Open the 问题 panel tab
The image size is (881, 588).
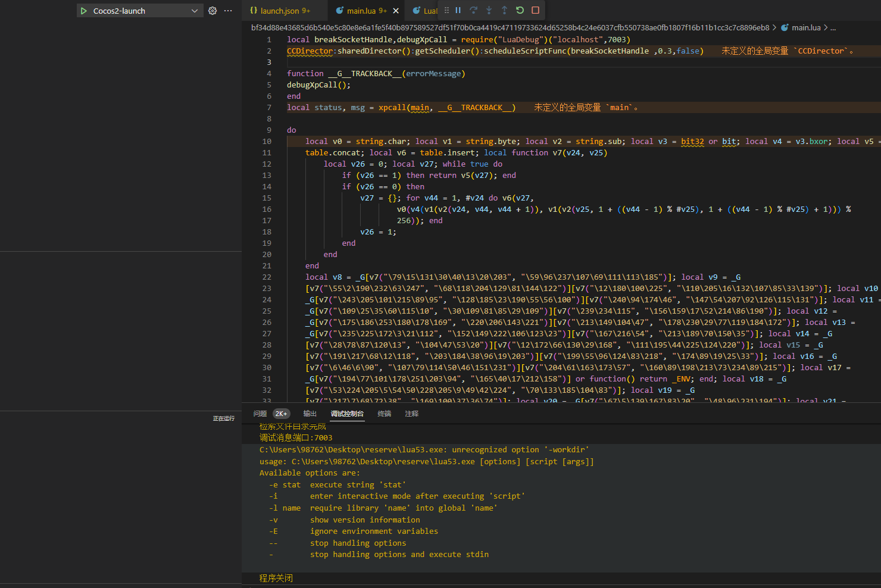[260, 414]
